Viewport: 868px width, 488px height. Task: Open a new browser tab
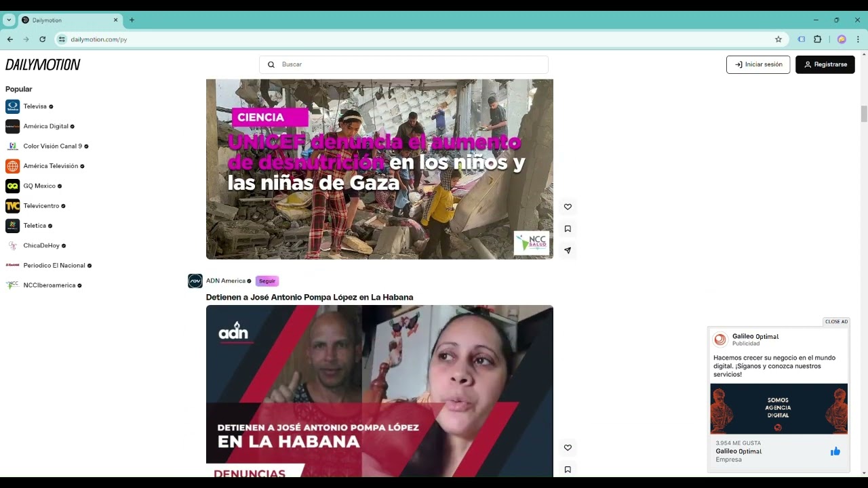(x=132, y=20)
